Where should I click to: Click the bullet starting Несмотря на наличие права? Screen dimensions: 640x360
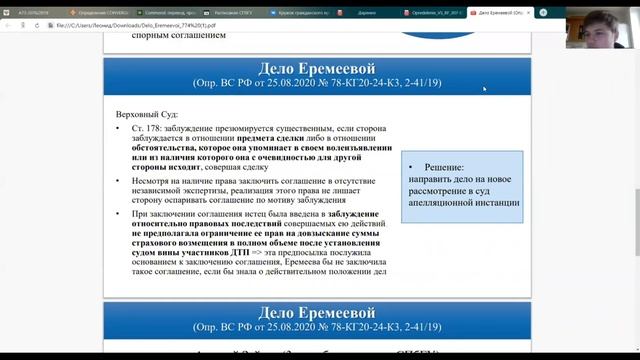(253, 190)
